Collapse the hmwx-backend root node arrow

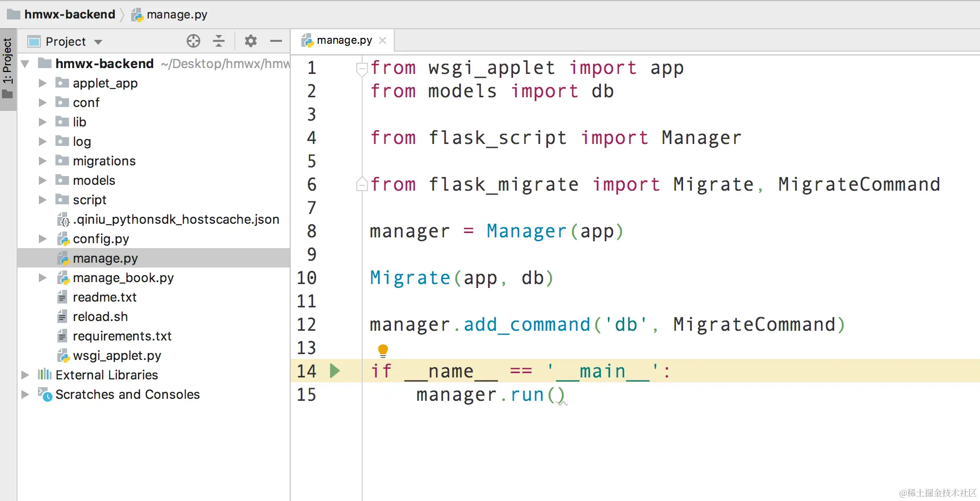click(x=25, y=64)
